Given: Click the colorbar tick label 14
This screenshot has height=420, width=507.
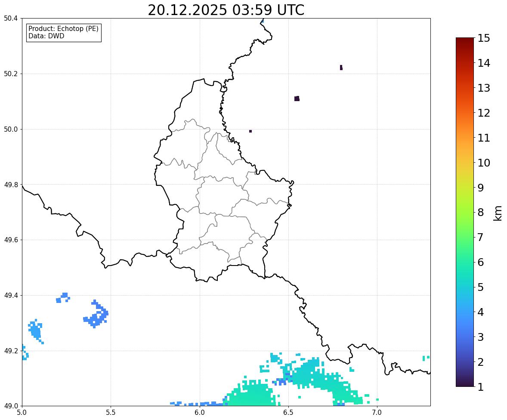Looking at the screenshot, I should click(x=484, y=63).
